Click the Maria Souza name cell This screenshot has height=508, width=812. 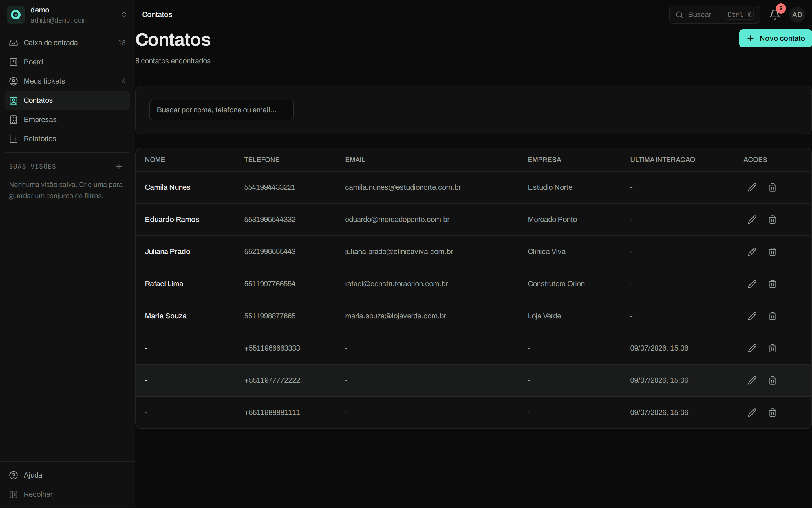tap(166, 316)
